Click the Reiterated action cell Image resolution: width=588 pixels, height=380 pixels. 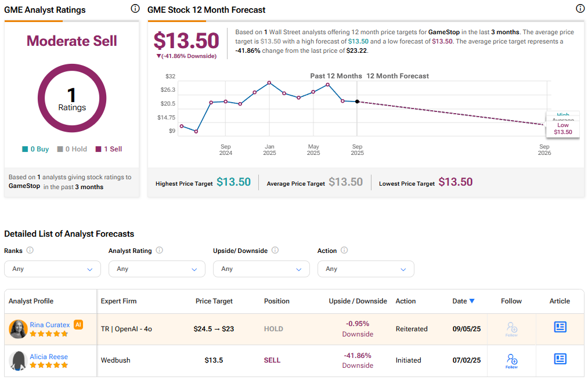coord(412,329)
